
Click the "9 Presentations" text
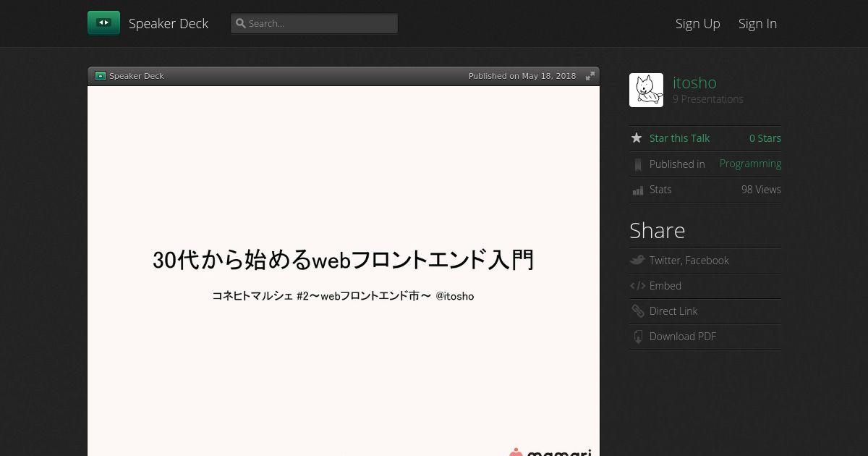pos(708,99)
